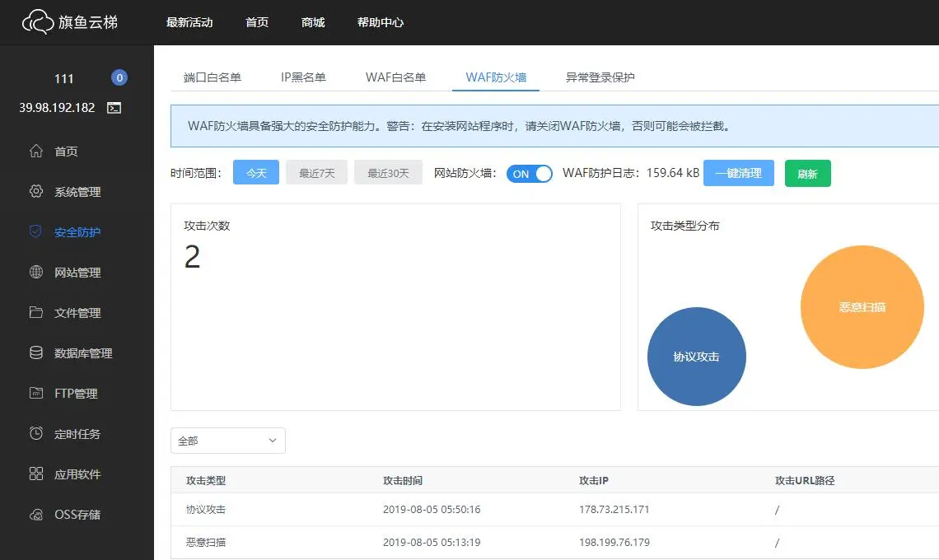The image size is (939, 560).
Task: Click the shield icon for 安全防护
Action: pyautogui.click(x=36, y=231)
